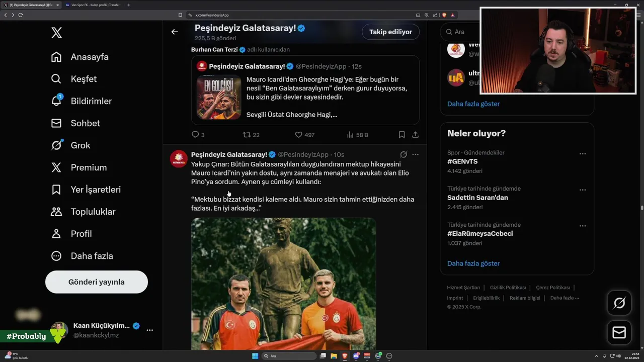The height and width of the screenshot is (362, 644).
Task: Click taskbar Ara search box
Action: pyautogui.click(x=289, y=356)
